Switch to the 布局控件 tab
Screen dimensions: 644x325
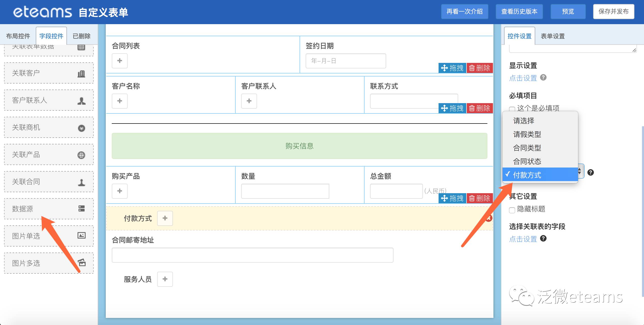[18, 36]
